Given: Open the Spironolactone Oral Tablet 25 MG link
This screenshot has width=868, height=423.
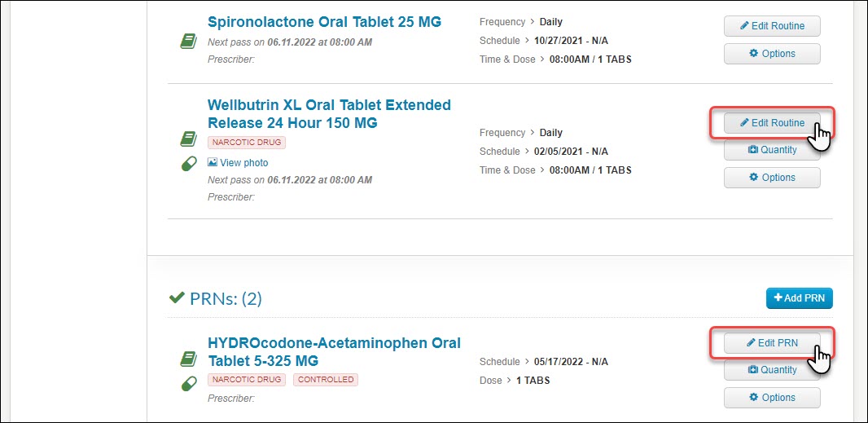Looking at the screenshot, I should pos(324,22).
